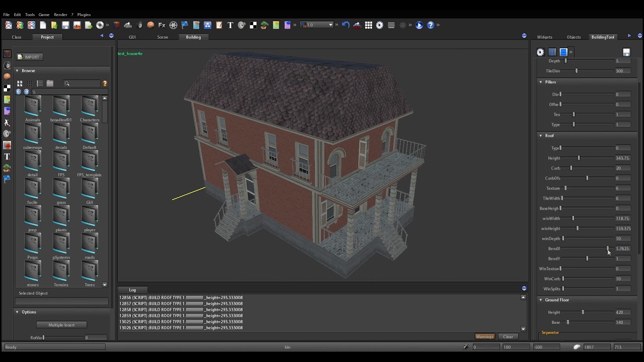Click the Roof Height slider handle
644x362 pixels.
point(579,158)
